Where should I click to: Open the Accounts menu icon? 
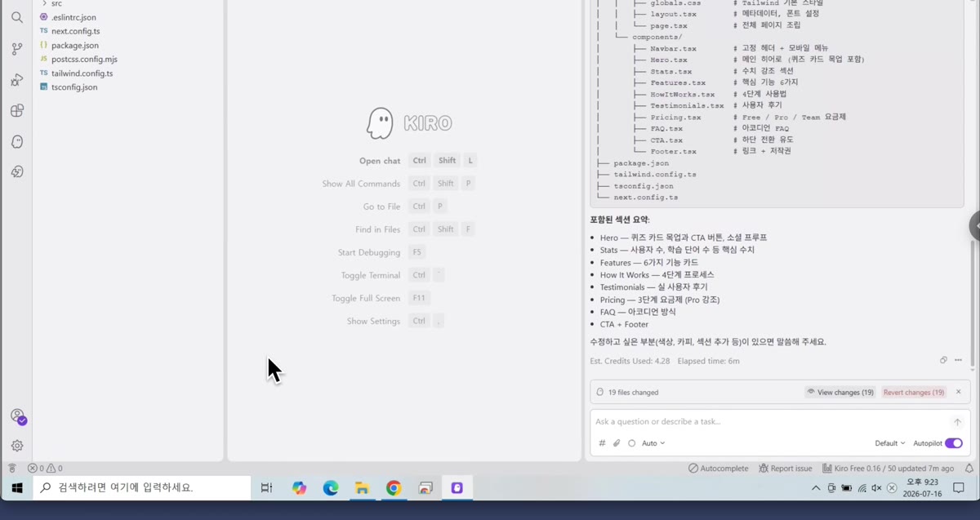tap(17, 416)
